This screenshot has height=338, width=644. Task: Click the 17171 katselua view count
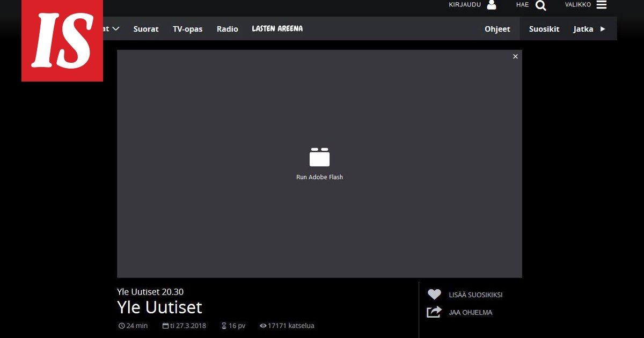pyautogui.click(x=291, y=326)
